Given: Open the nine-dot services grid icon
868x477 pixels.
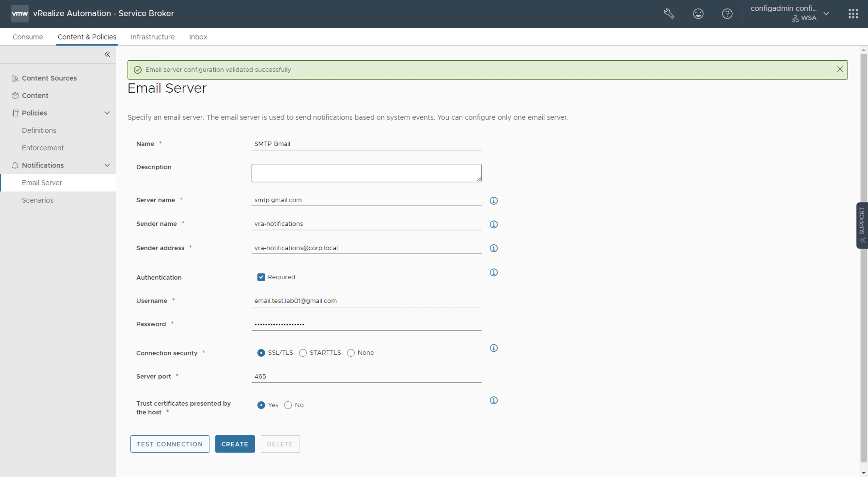Looking at the screenshot, I should pos(853,14).
